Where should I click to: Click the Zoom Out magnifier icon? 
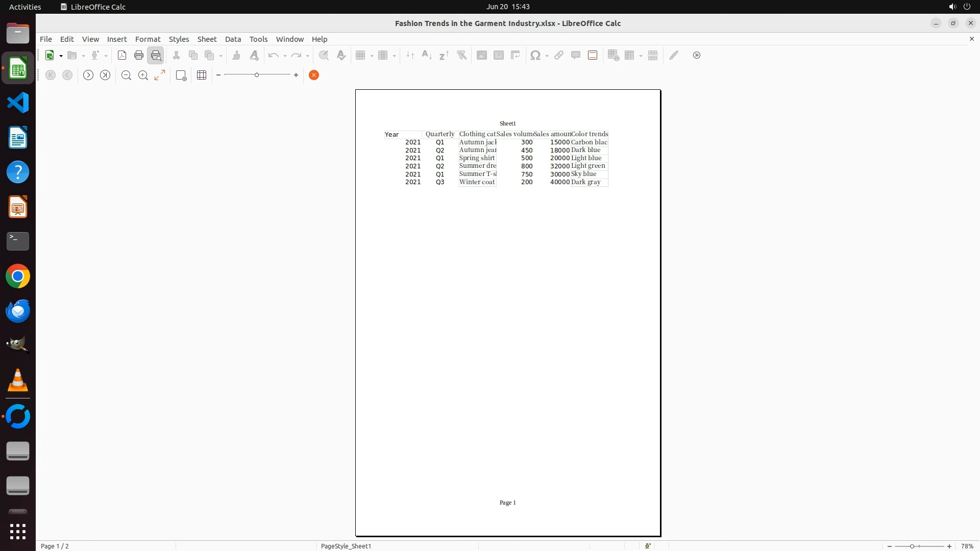(126, 76)
